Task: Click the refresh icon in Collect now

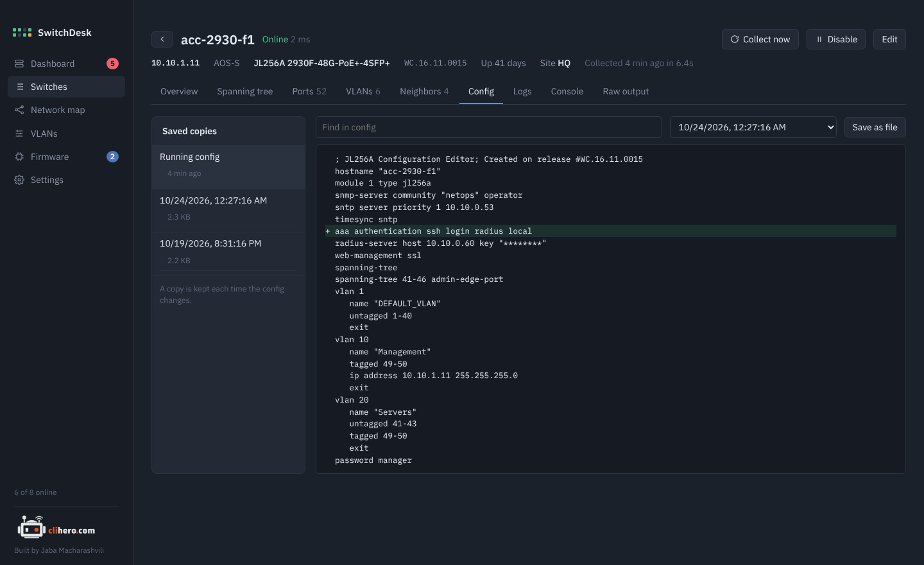Action: click(735, 39)
